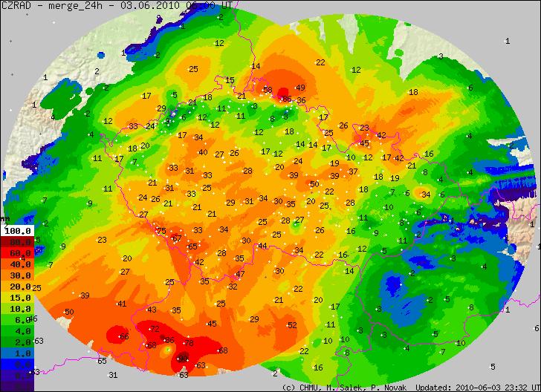Click the 10.0 light green legend swatch
Image resolution: width=541 pixels, height=392 pixels.
(17, 309)
